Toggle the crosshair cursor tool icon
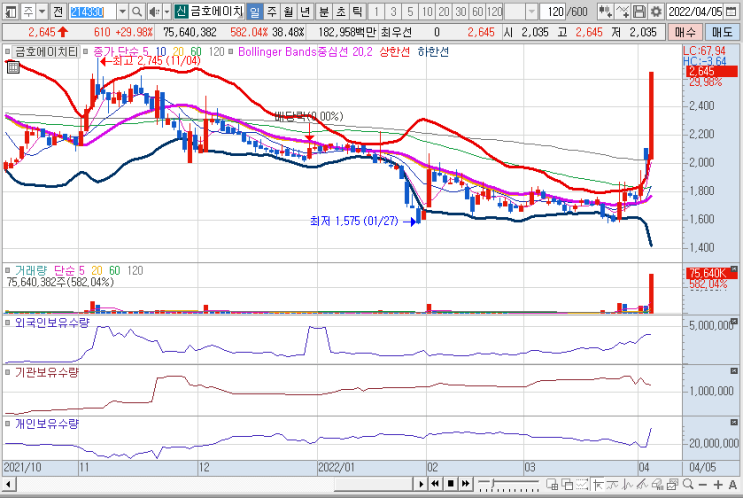Screen dimensions: 743x498 click(598, 484)
